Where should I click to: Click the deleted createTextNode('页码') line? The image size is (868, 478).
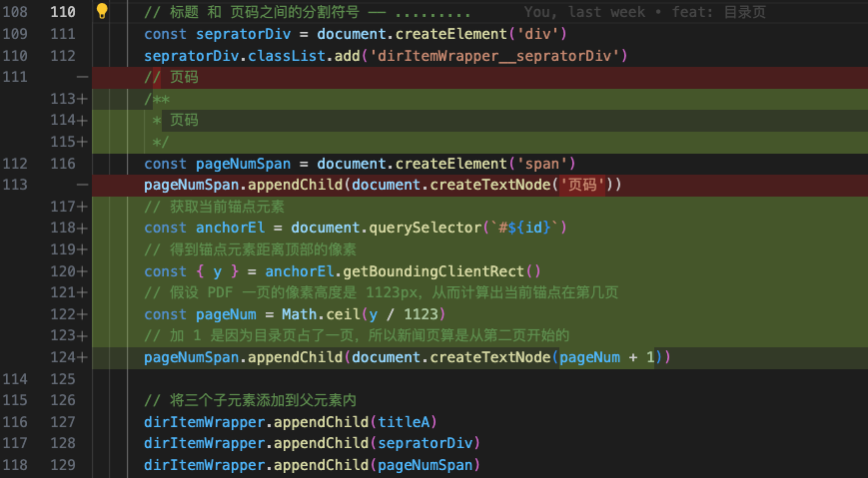479,186
